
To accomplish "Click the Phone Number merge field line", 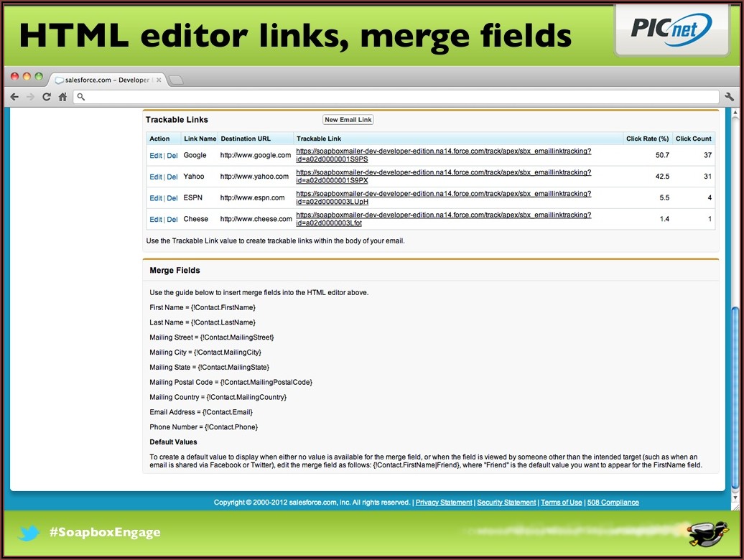I will [x=203, y=427].
